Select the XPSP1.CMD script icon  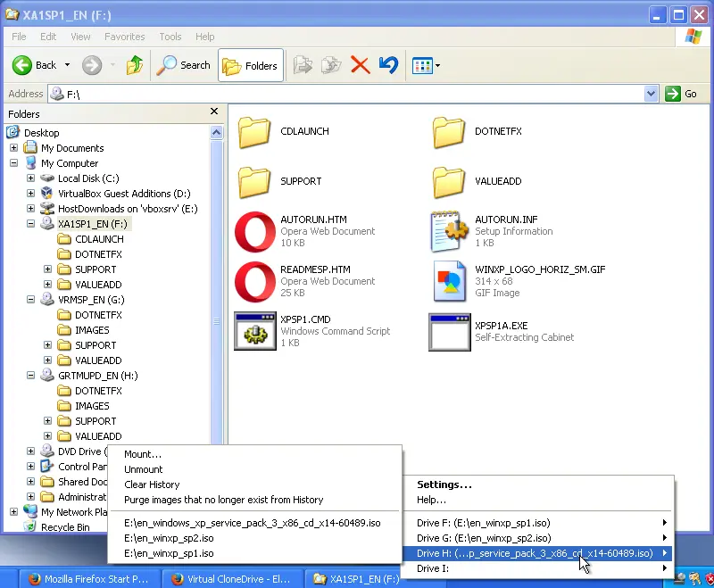point(255,331)
